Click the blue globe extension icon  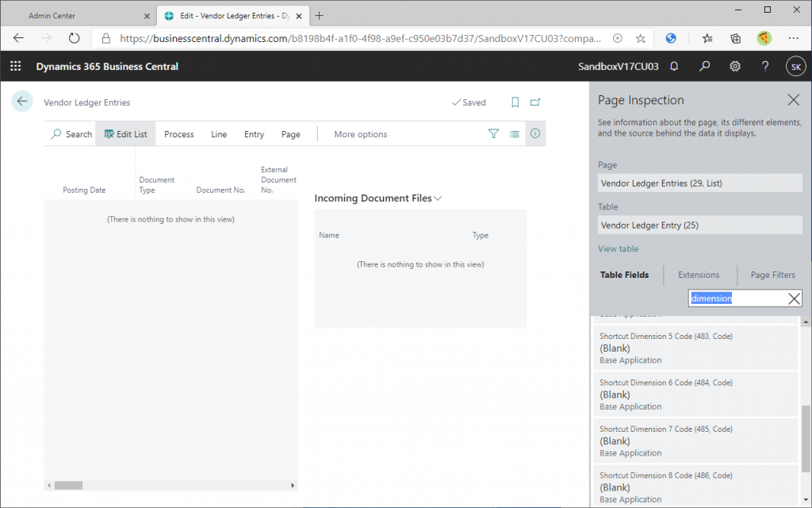671,38
